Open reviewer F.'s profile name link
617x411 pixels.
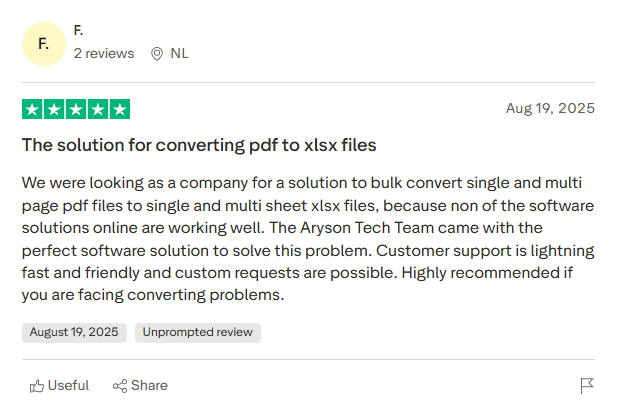tap(79, 30)
